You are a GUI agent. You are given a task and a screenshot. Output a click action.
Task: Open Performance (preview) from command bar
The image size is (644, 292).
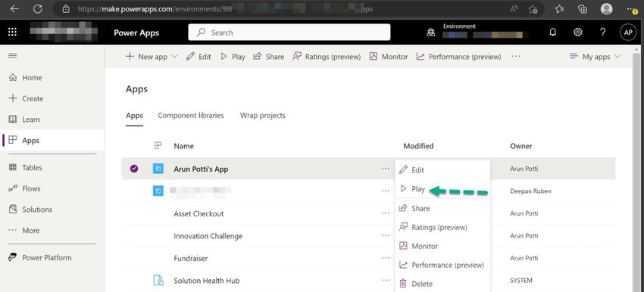[459, 57]
